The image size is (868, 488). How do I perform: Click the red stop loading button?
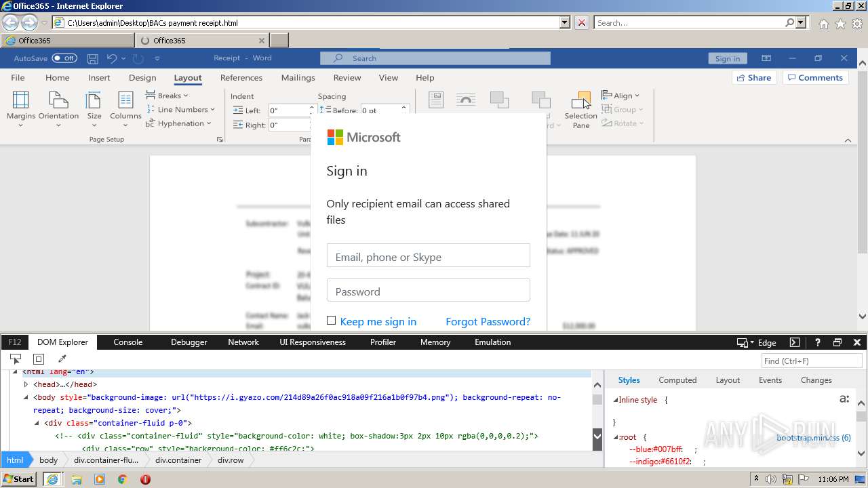581,22
